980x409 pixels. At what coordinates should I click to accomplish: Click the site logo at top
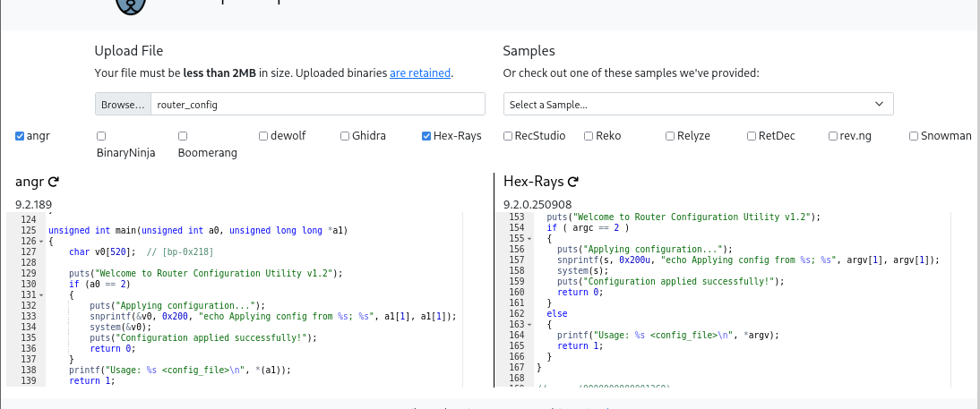130,7
